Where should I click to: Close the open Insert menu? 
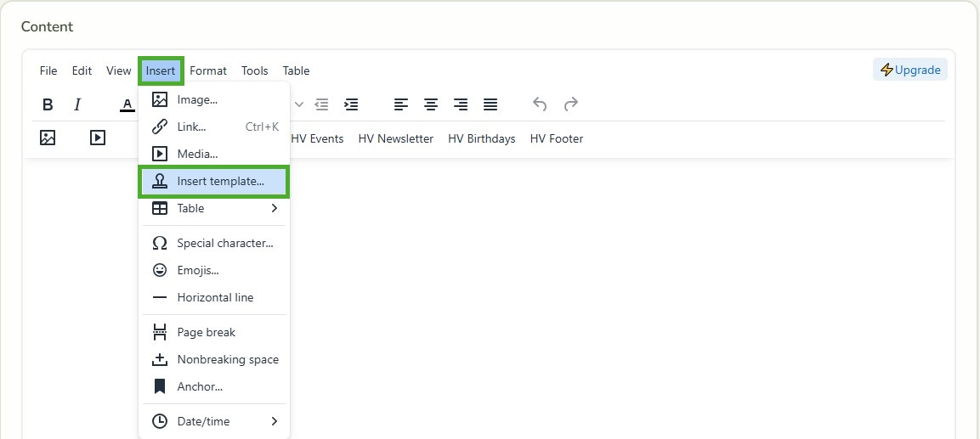click(161, 70)
